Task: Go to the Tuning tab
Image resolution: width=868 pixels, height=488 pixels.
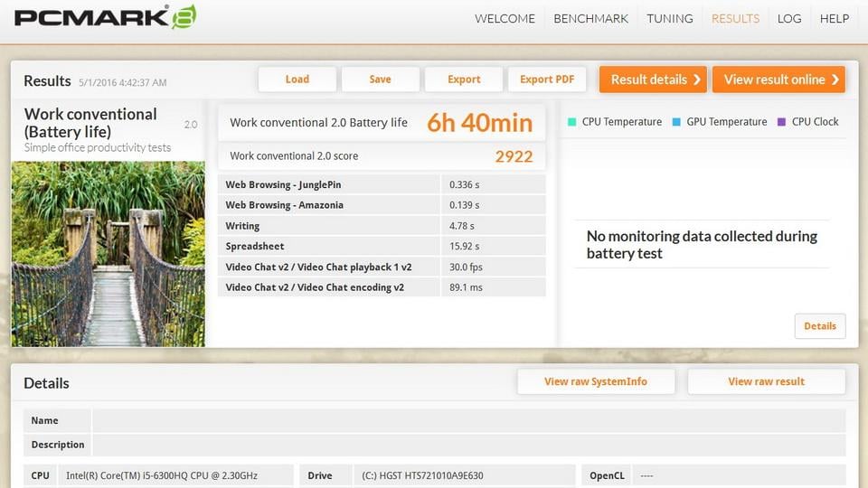Action: pyautogui.click(x=670, y=19)
